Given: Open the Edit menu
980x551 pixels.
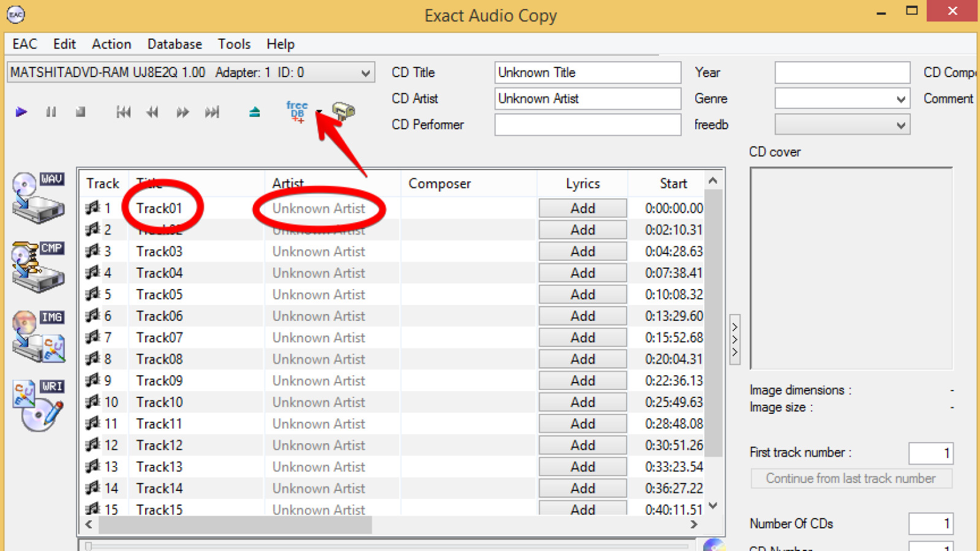Looking at the screenshot, I should (64, 44).
